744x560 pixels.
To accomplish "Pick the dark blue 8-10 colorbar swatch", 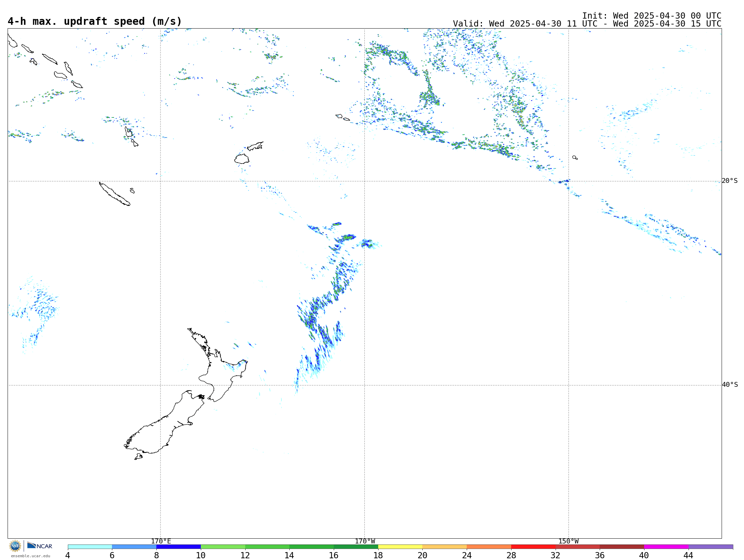I will (x=178, y=547).
